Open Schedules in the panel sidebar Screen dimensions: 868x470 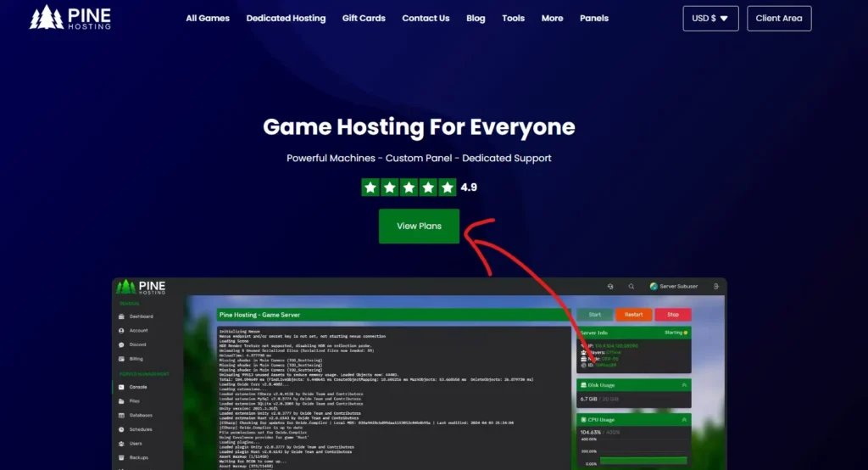click(136, 429)
